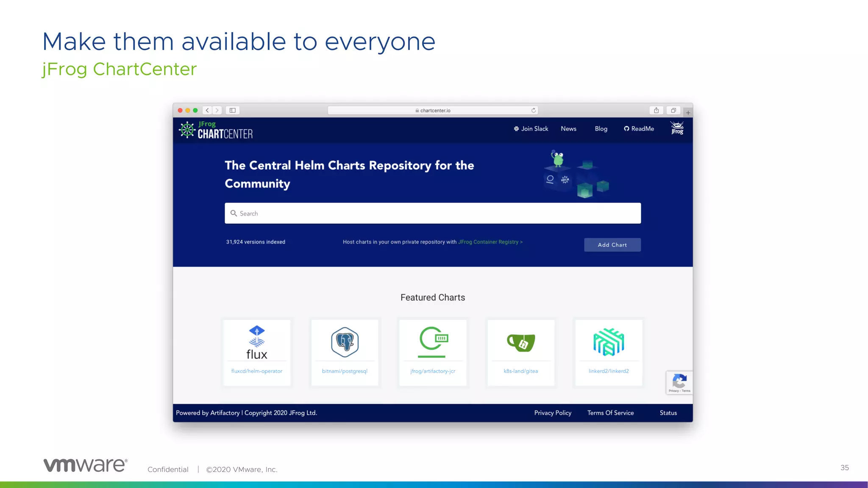The image size is (868, 488).
Task: Click the Linkerd logo icon
Action: [x=609, y=342]
